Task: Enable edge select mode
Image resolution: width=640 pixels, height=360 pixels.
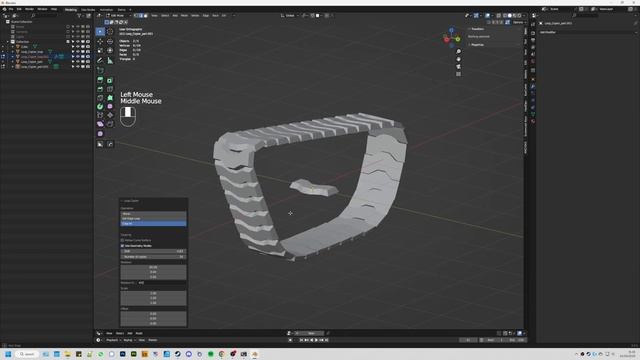Action: [141, 16]
